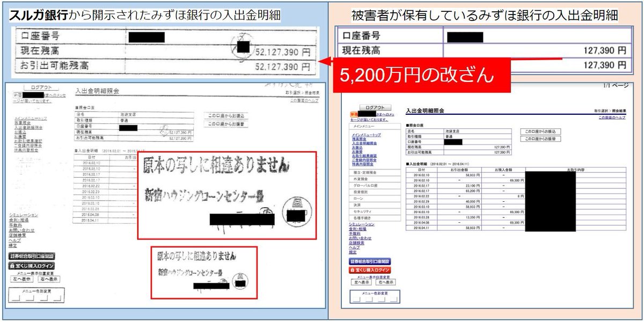The height and width of the screenshot is (322, 644).
Task: Open 金利・相場 link in right window
Action: pos(358,229)
